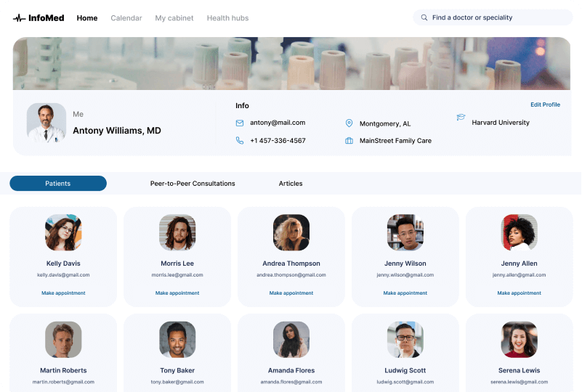Screen dimensions: 582x392
Task: Select the Patients tab
Action: click(58, 183)
